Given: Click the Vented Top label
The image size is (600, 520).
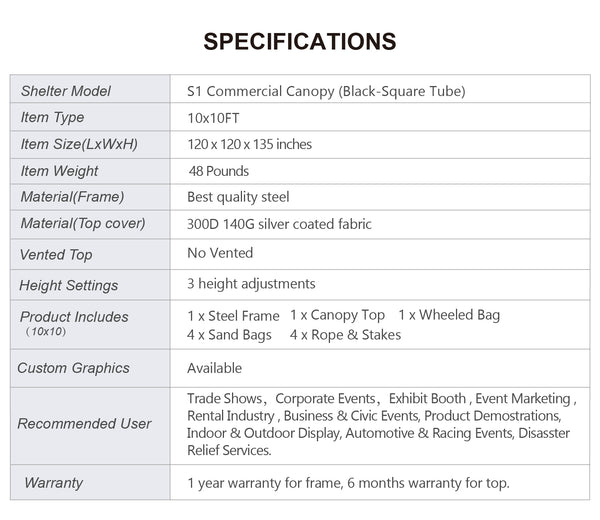Looking at the screenshot, I should pos(56,255).
